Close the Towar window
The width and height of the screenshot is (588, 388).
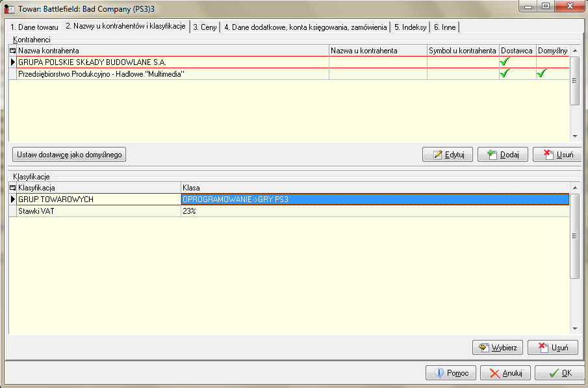click(570, 6)
